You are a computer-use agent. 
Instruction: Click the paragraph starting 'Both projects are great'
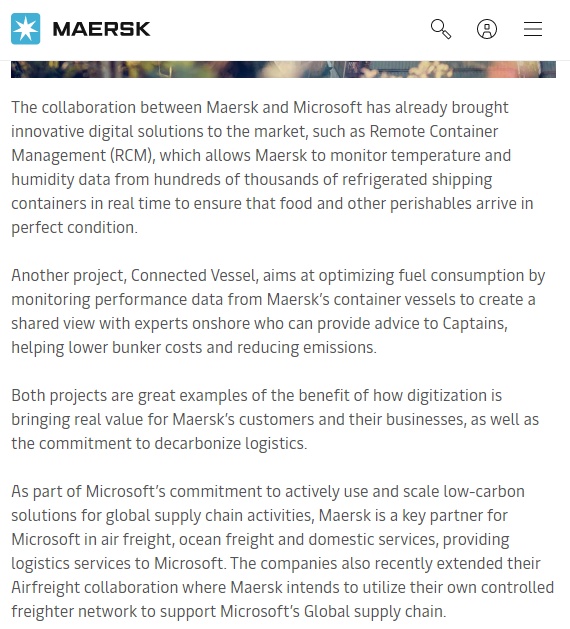pos(275,419)
